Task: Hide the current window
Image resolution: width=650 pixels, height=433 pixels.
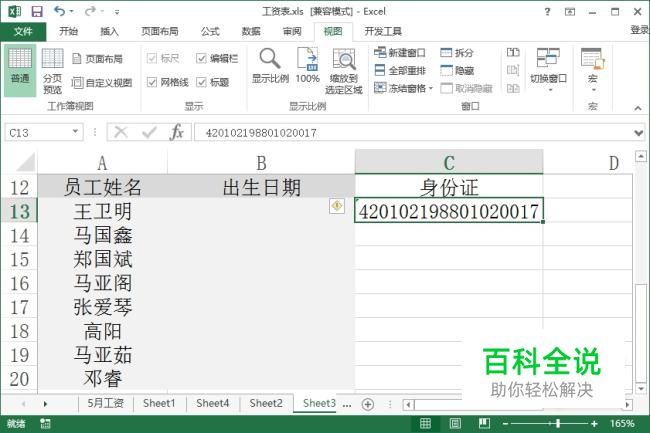Action: coord(457,70)
